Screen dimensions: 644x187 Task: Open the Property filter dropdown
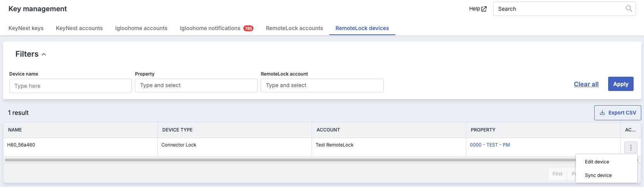pyautogui.click(x=196, y=86)
